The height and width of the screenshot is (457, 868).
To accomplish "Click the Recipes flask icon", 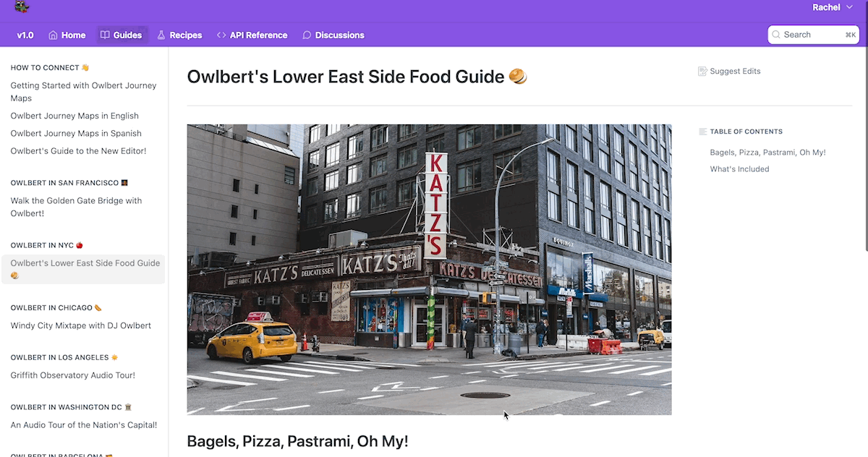I will (x=161, y=35).
